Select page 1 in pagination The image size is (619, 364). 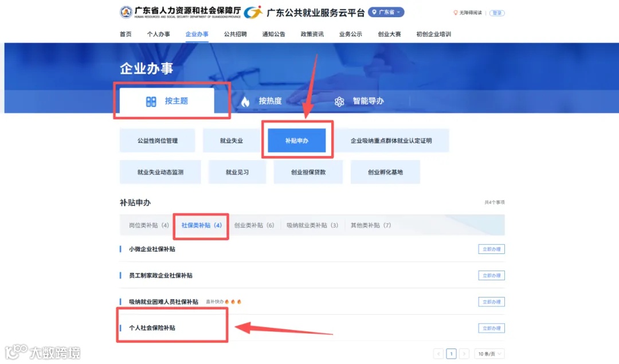click(451, 354)
